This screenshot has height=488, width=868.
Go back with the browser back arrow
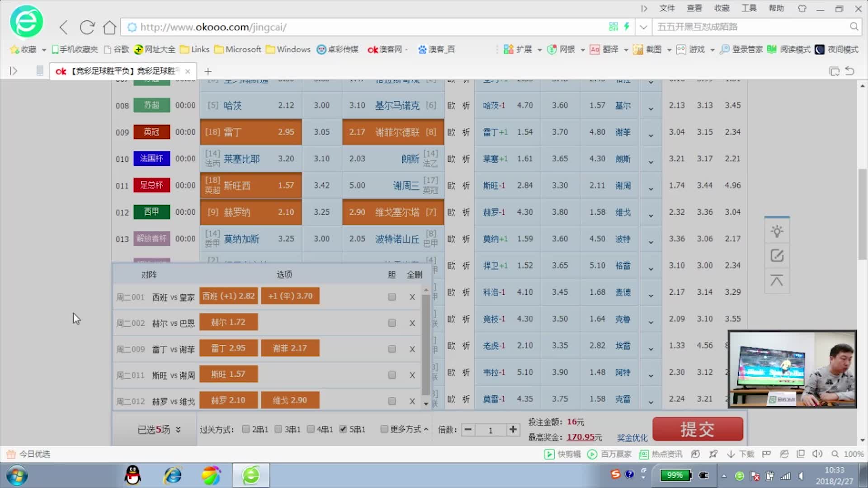point(64,27)
